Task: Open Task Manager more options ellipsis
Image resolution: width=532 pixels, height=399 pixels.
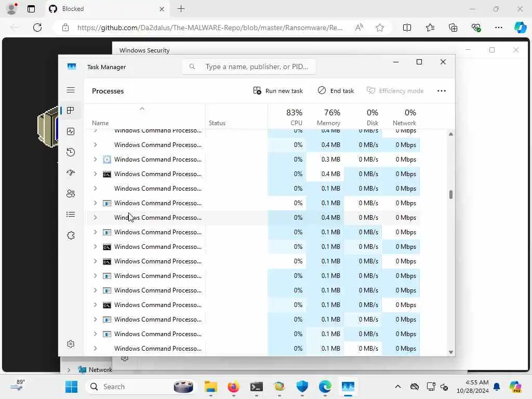Action: pyautogui.click(x=442, y=90)
